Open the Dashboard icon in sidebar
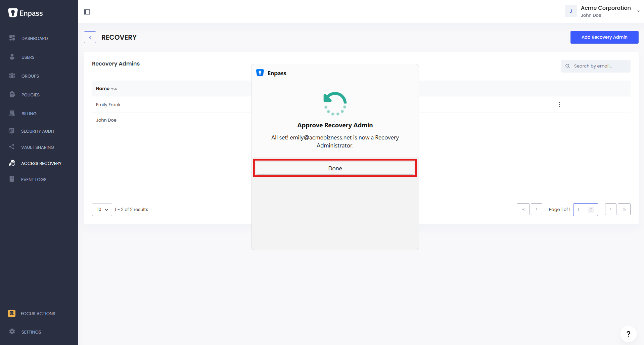This screenshot has width=644, height=345. [x=12, y=38]
